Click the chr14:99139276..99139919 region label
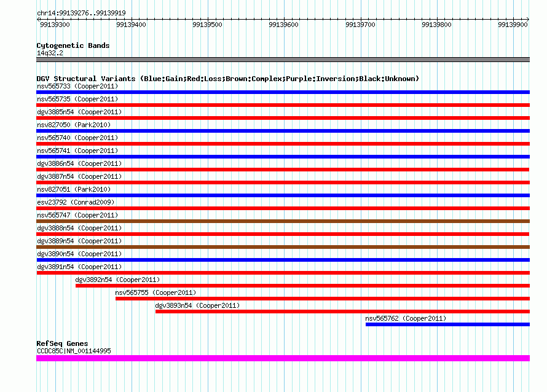Image resolution: width=547 pixels, height=392 pixels. [81, 13]
